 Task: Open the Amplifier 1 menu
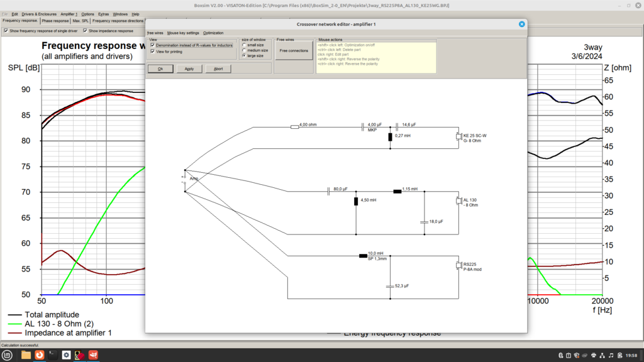(69, 14)
